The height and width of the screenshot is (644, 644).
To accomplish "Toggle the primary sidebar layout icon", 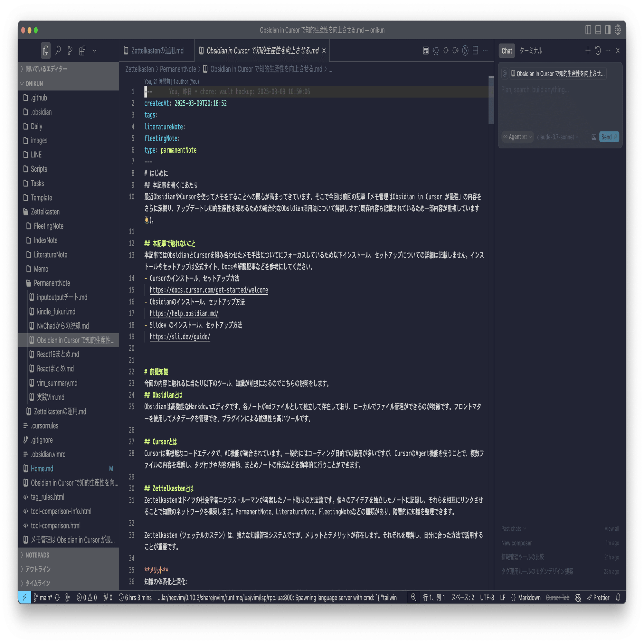I will click(x=588, y=30).
